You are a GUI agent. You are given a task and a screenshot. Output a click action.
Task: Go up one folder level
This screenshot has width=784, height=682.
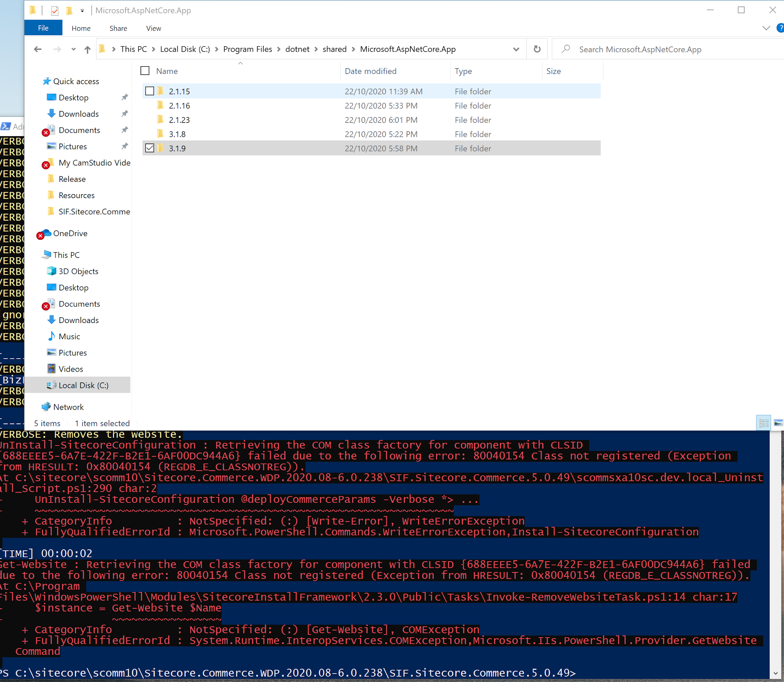[x=88, y=49]
